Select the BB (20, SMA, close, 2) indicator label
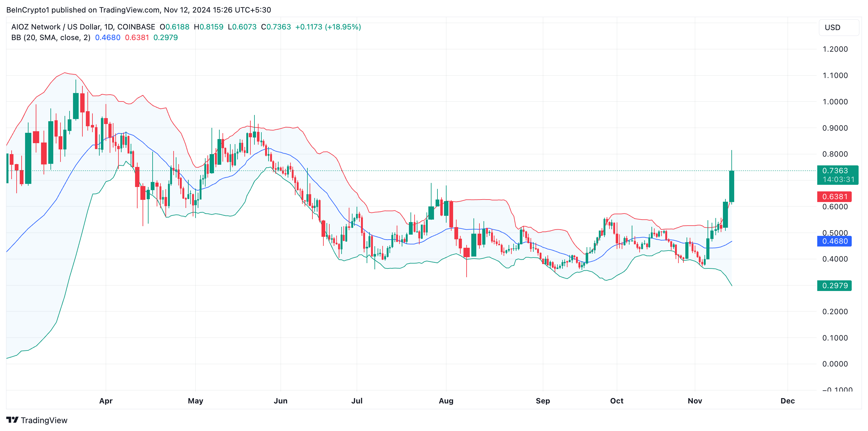The image size is (868, 431). 50,38
